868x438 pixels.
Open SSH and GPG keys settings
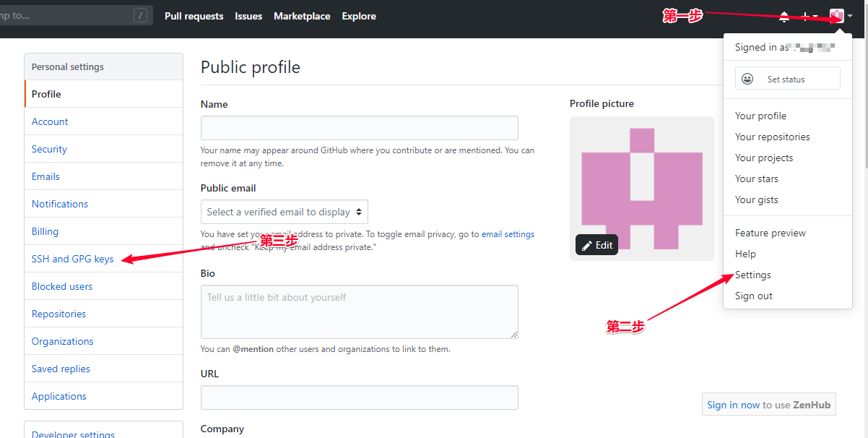(72, 259)
